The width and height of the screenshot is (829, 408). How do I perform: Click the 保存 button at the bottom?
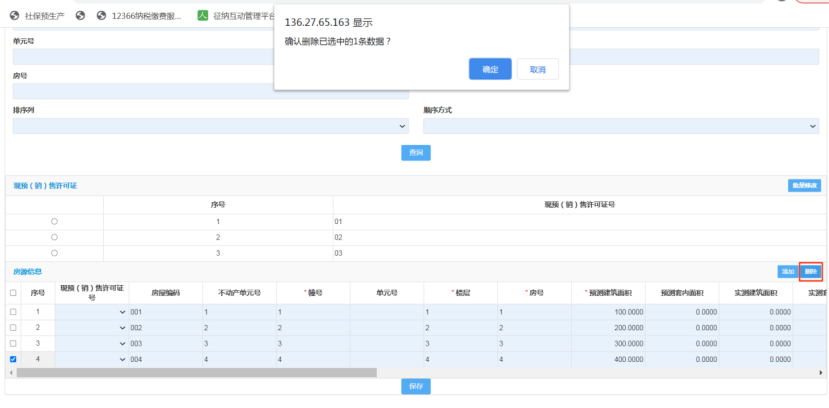(x=416, y=386)
